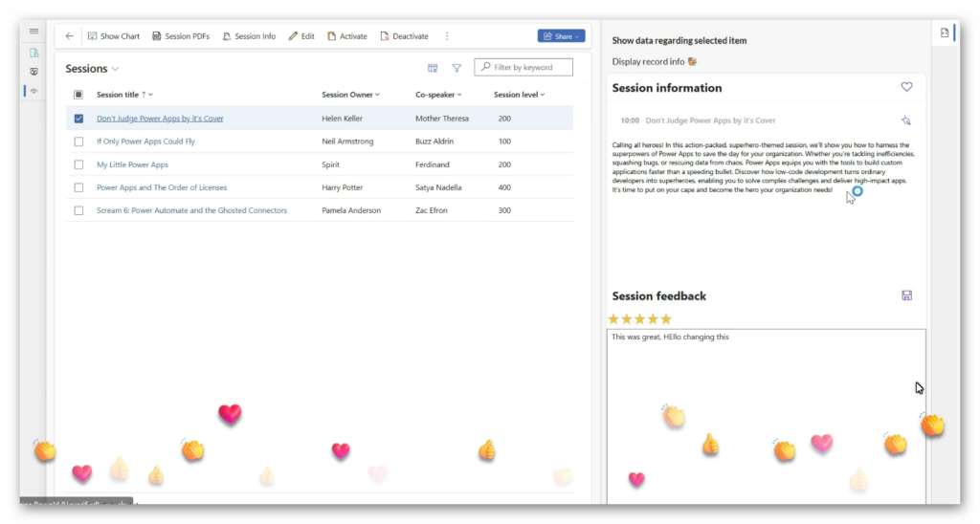The image size is (980, 524).
Task: Click the Activate command
Action: (x=347, y=36)
